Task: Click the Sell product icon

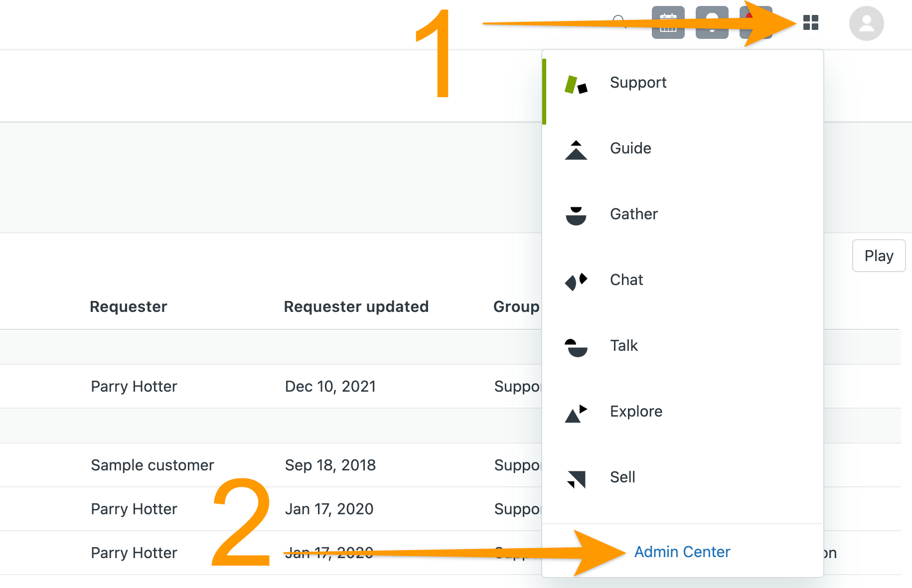Action: [x=576, y=479]
